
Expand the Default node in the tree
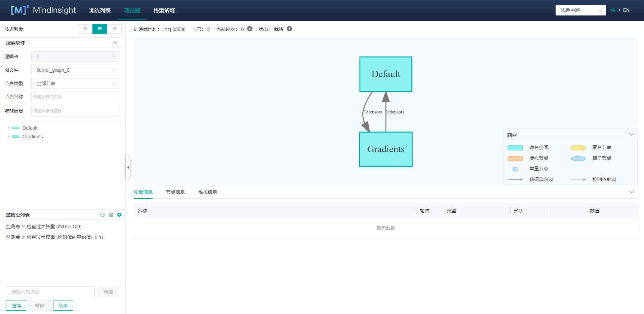tap(8, 128)
